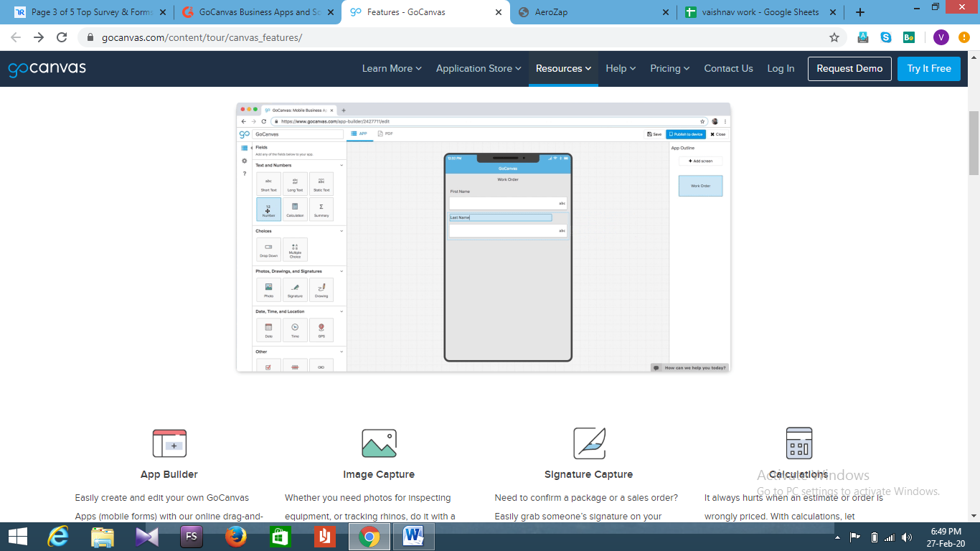Open the Windows Start menu

pos(18,537)
